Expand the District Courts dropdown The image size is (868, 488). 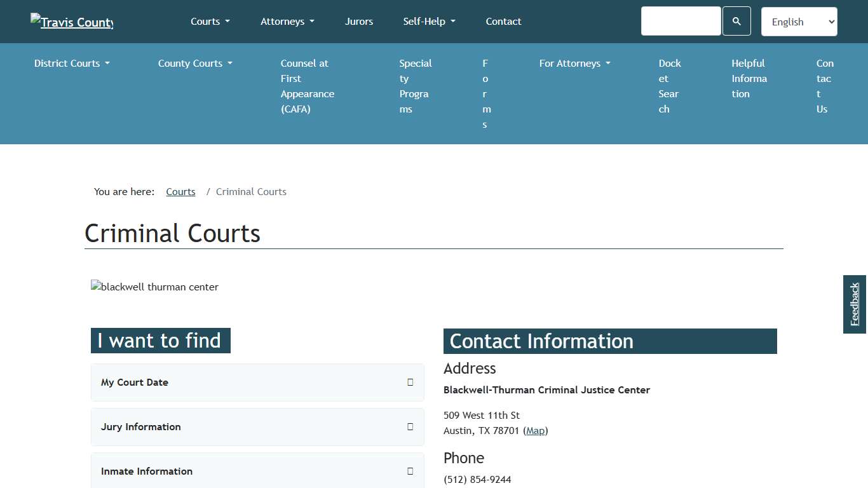coord(71,63)
